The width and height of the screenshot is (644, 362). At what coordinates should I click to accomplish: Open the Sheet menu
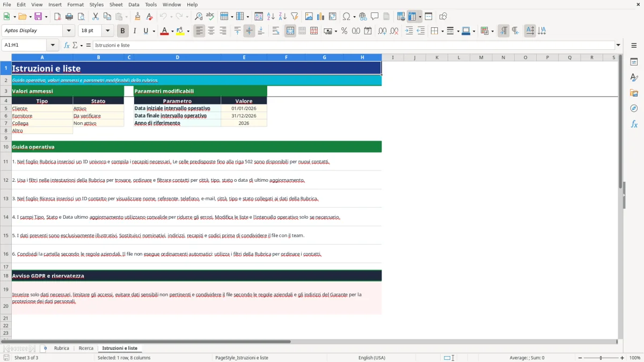pyautogui.click(x=116, y=4)
